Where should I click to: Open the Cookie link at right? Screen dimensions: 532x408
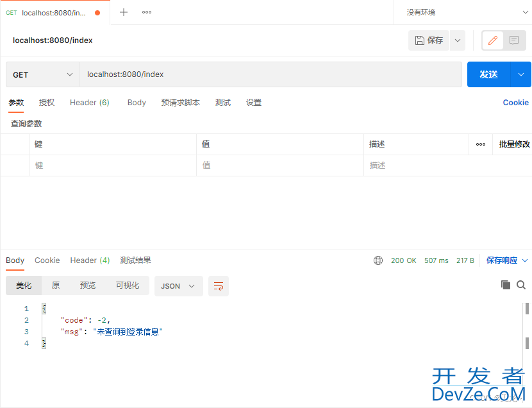tap(516, 103)
